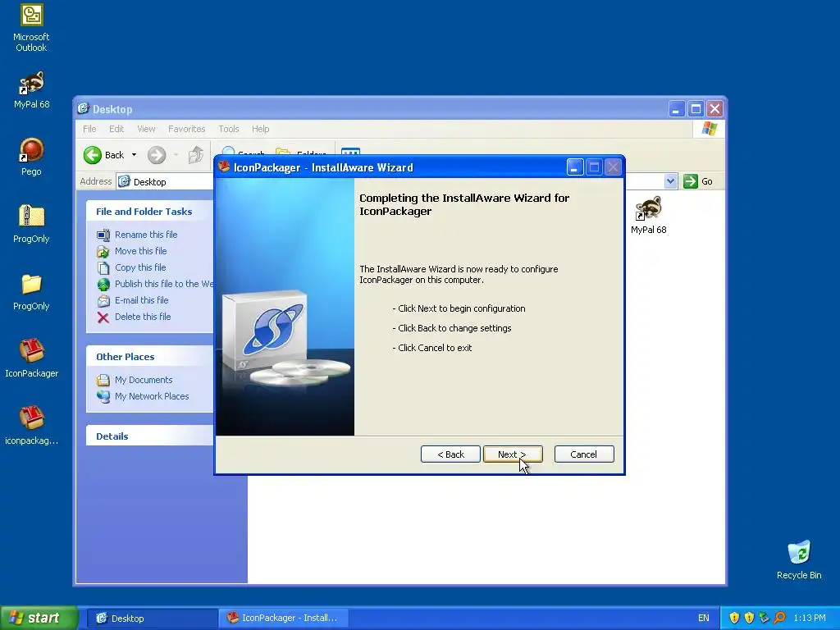Image resolution: width=840 pixels, height=630 pixels.
Task: Close the Desktop explorer window
Action: tap(714, 109)
